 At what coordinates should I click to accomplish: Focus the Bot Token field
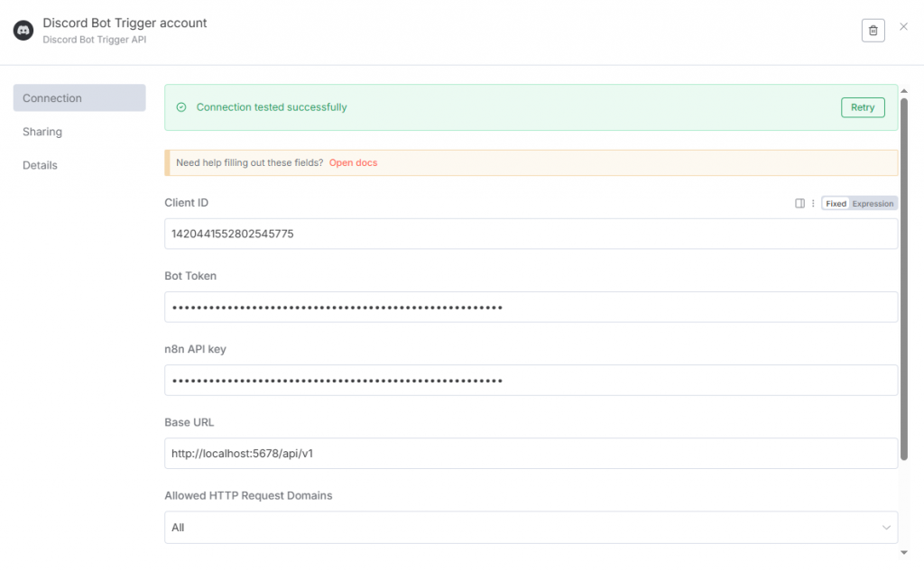[531, 307]
